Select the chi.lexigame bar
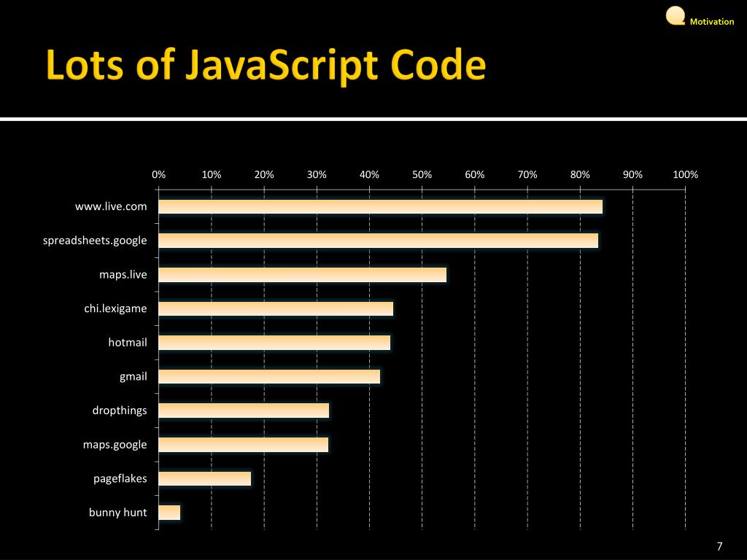Image resolution: width=747 pixels, height=560 pixels. coord(276,308)
